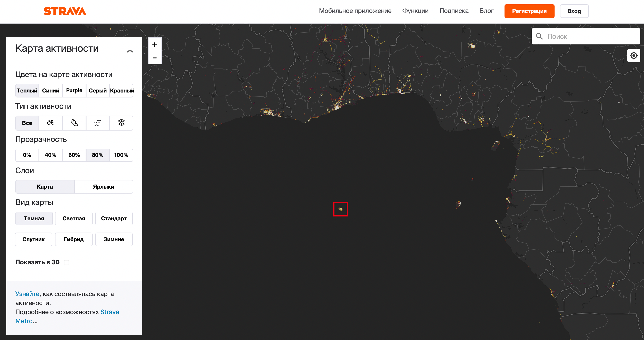
Task: Select the snowflake winter activity icon
Action: (121, 123)
